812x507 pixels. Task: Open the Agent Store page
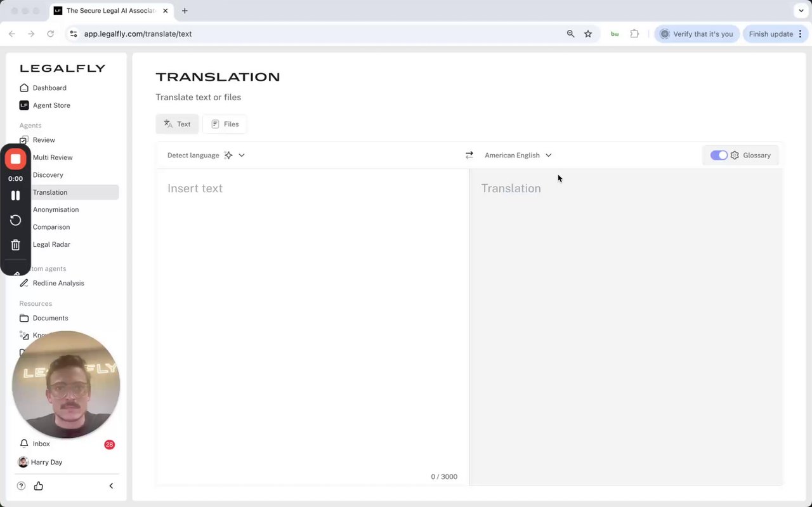[51, 105]
